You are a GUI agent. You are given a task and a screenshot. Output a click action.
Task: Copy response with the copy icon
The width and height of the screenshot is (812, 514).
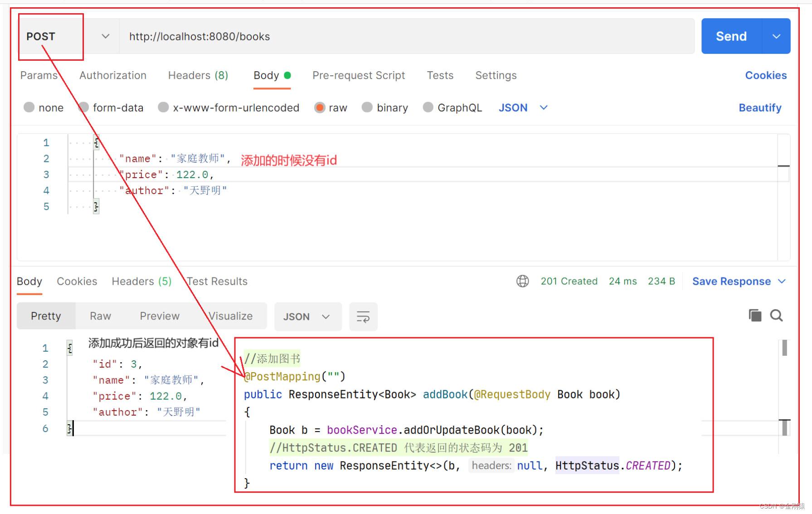pos(755,315)
